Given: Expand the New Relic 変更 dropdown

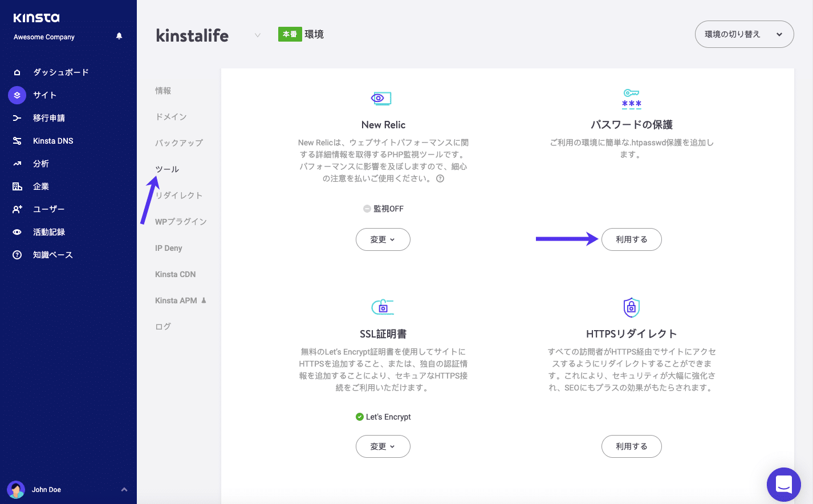Looking at the screenshot, I should pos(383,239).
